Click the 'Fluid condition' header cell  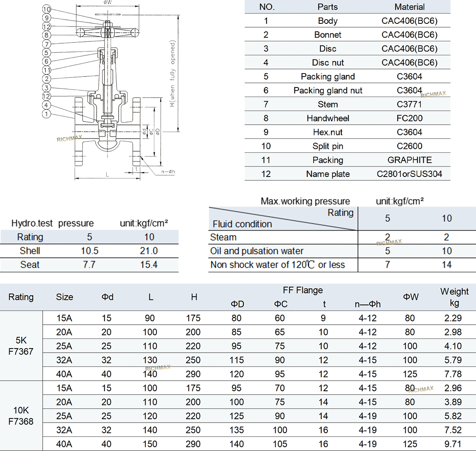[x=242, y=224]
